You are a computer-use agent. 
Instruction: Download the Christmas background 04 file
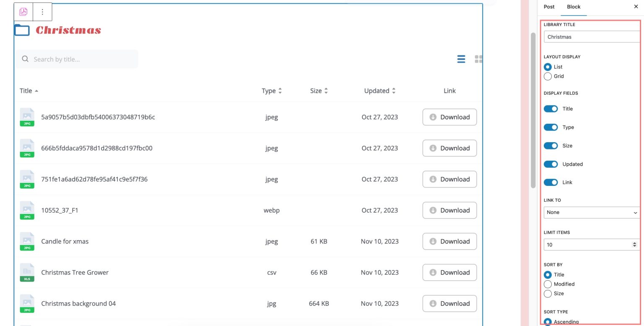449,303
